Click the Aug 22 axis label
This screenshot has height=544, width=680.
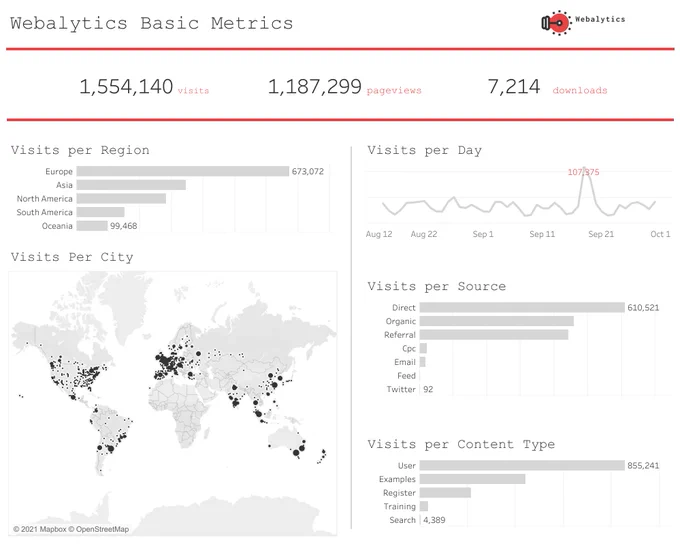(424, 234)
